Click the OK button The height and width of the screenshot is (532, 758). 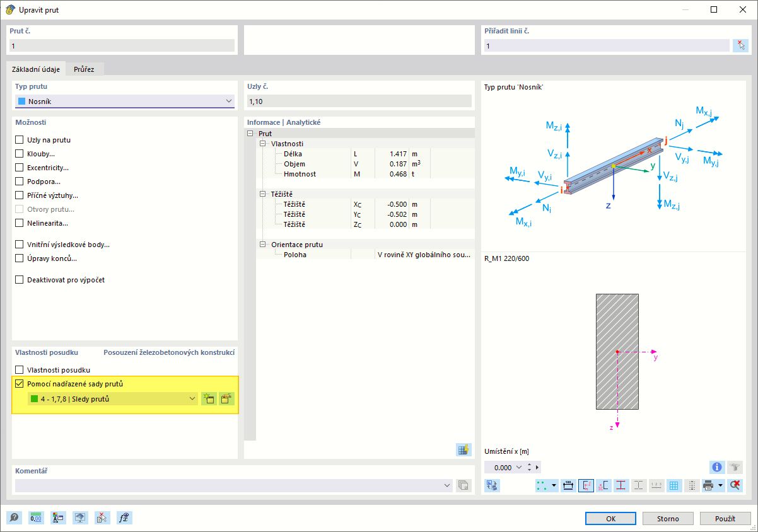pos(610,518)
